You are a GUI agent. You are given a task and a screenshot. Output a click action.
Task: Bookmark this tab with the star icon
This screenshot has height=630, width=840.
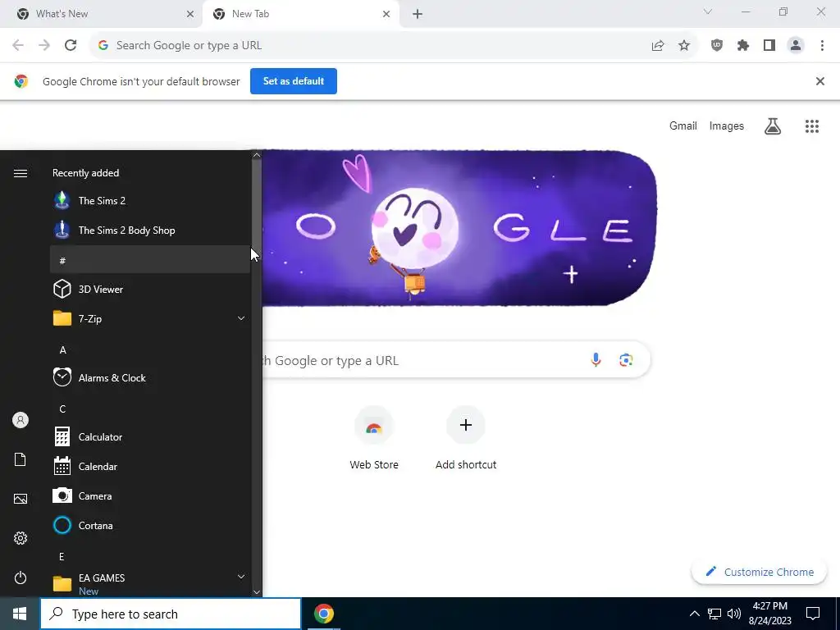(684, 46)
